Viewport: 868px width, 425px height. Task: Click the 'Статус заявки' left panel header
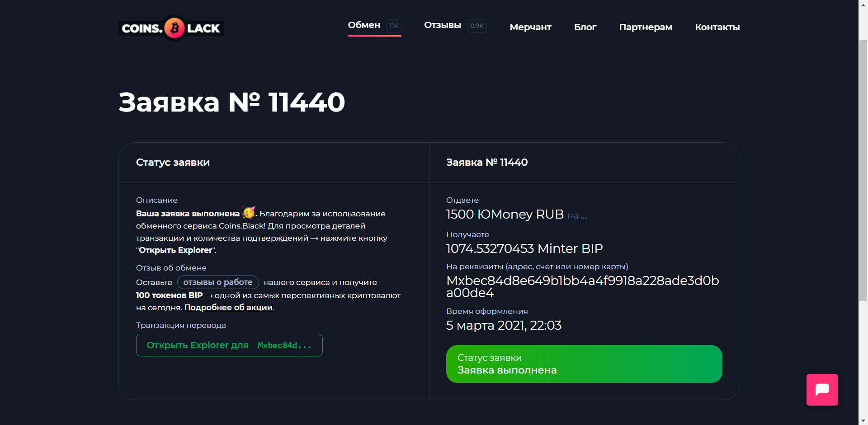[173, 163]
